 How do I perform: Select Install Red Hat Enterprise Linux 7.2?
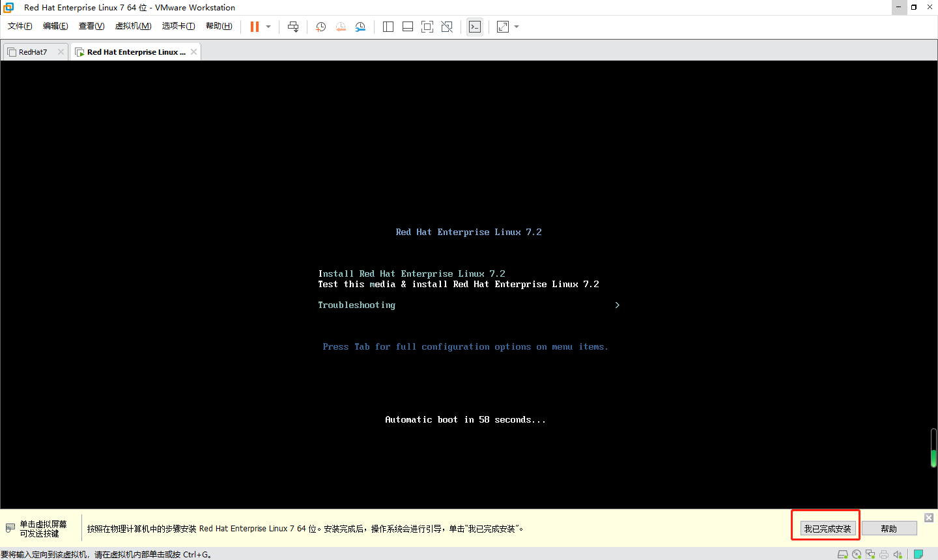(x=412, y=273)
